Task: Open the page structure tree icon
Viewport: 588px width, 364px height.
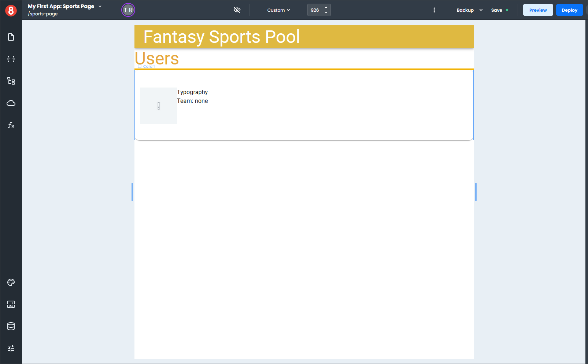Action: 11,81
